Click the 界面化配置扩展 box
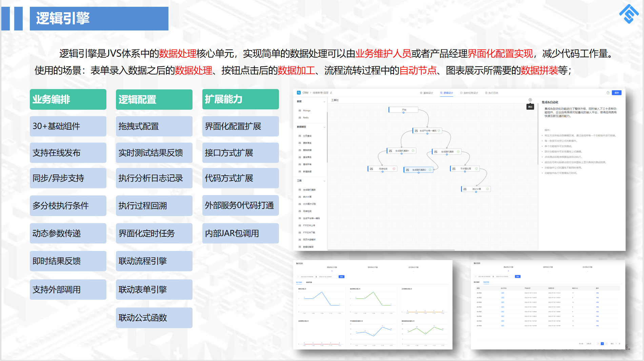This screenshot has width=644, height=361. click(241, 126)
